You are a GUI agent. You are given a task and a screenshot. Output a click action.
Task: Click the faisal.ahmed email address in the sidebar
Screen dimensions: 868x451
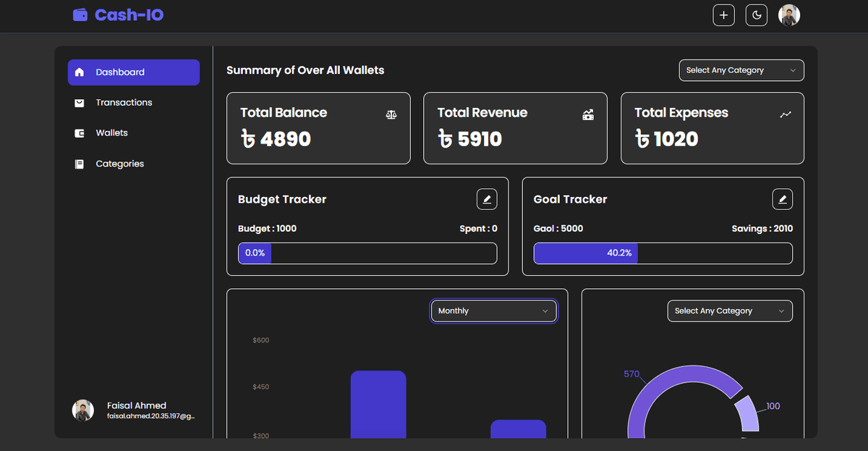point(151,416)
